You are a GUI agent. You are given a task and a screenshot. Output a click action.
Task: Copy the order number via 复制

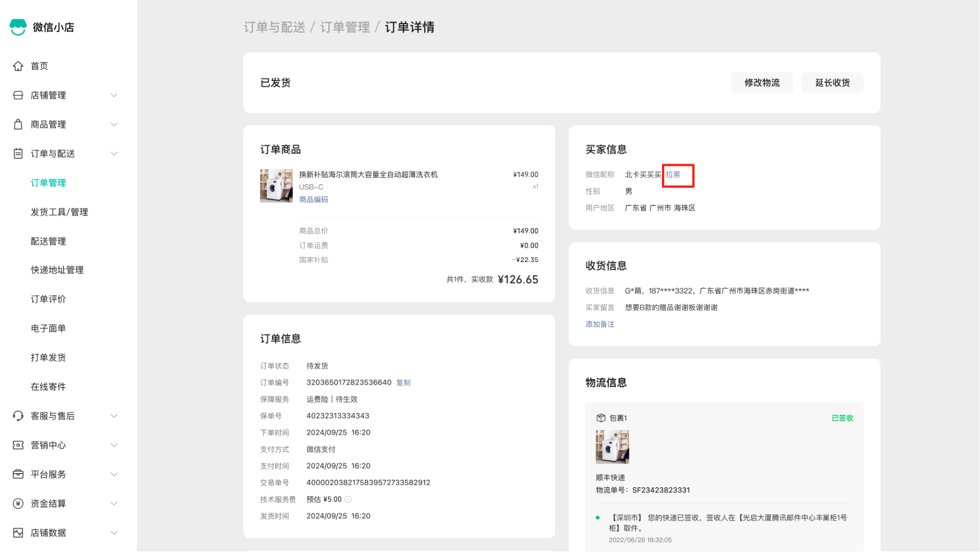pyautogui.click(x=403, y=383)
